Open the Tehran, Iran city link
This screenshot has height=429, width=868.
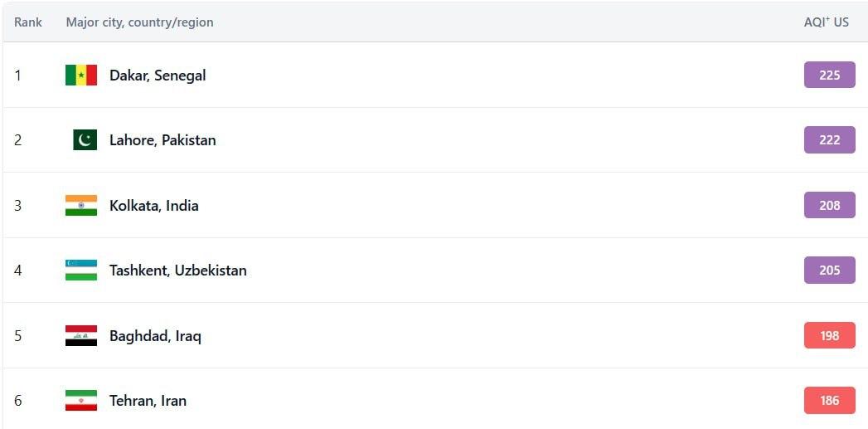click(148, 401)
